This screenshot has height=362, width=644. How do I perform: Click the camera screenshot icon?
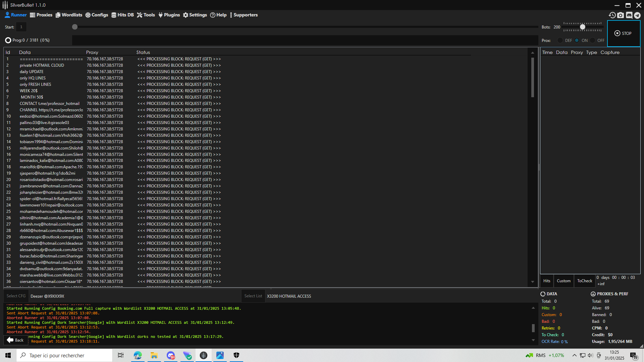[621, 15]
